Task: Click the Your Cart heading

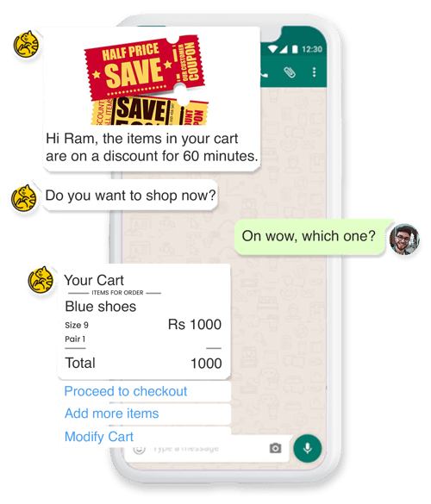Action: (x=94, y=280)
